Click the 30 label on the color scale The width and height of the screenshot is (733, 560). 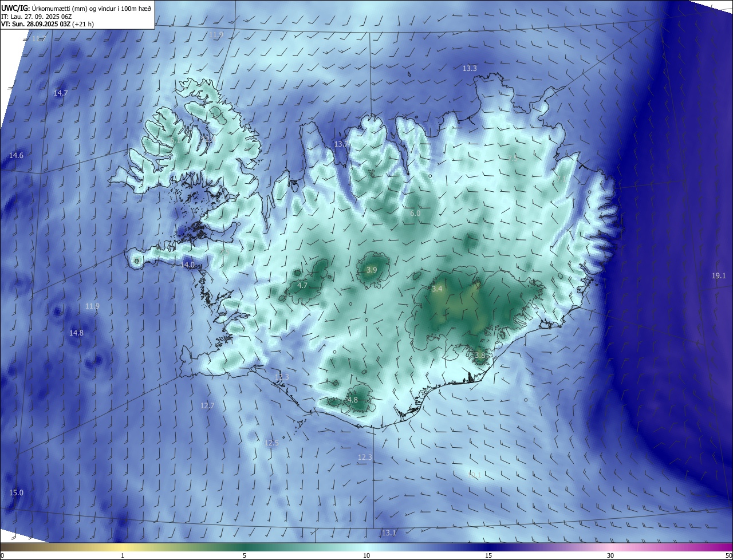[610, 555]
